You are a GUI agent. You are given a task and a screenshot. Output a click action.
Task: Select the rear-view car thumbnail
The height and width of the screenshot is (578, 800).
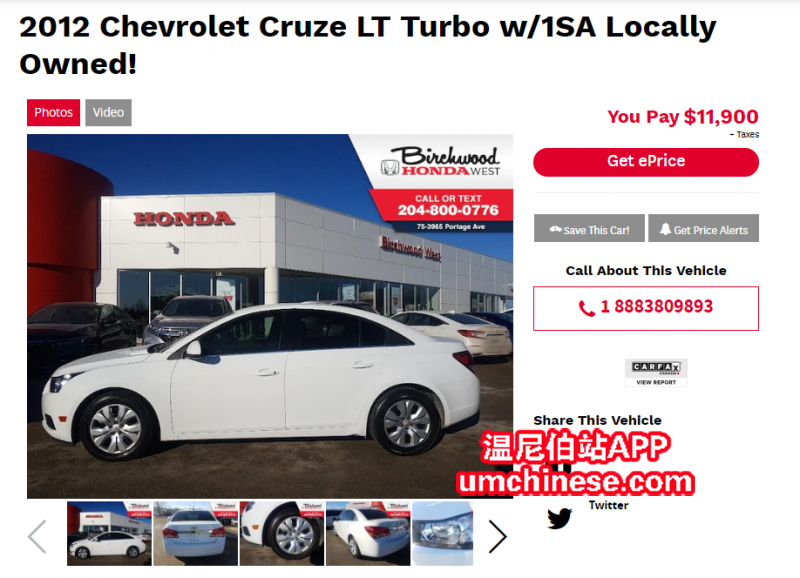pyautogui.click(x=195, y=533)
